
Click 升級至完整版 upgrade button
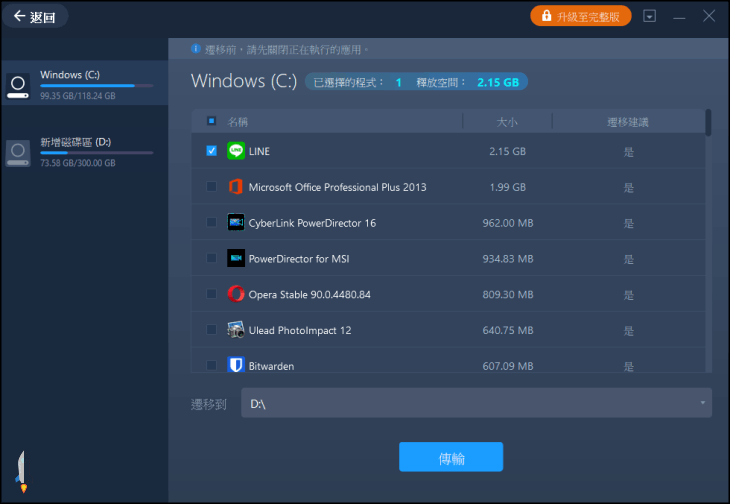tap(581, 16)
